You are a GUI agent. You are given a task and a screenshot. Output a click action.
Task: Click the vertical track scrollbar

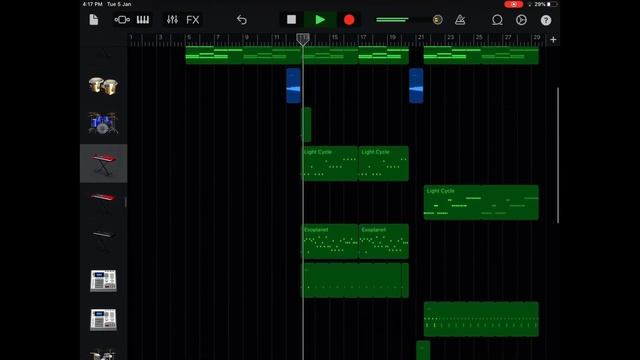[x=558, y=155]
